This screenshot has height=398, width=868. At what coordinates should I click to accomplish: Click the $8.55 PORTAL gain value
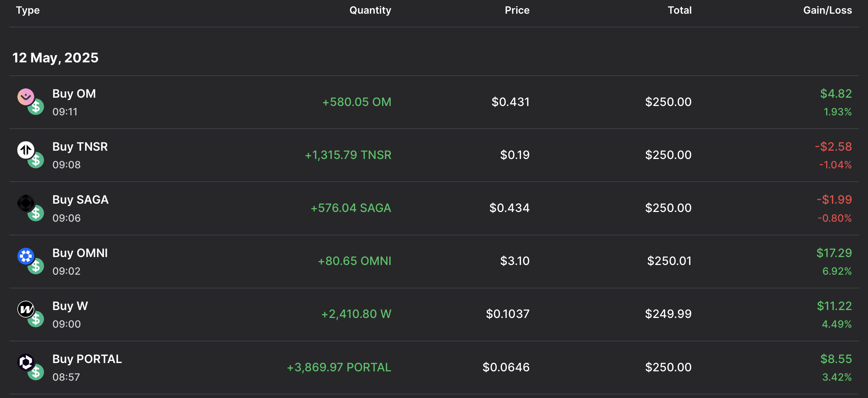click(836, 359)
